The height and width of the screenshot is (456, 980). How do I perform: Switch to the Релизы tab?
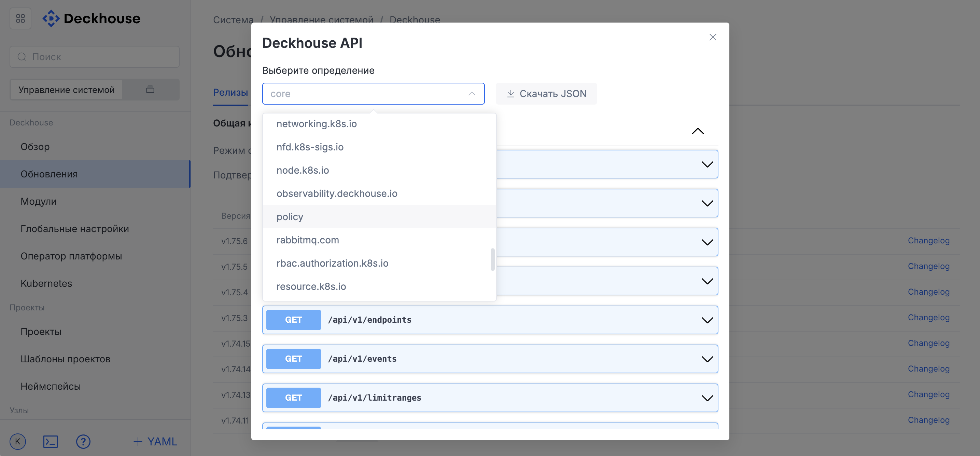pyautogui.click(x=230, y=93)
